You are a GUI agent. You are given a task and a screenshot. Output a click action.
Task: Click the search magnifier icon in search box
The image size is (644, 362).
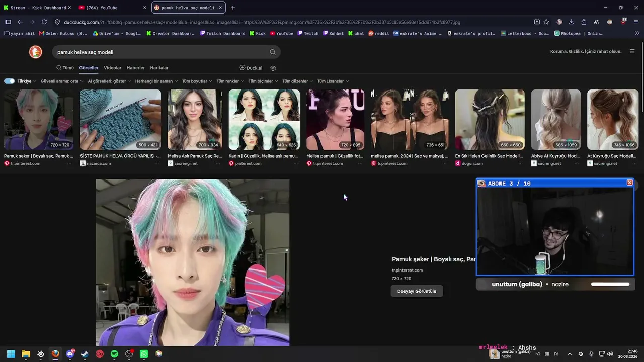click(272, 52)
